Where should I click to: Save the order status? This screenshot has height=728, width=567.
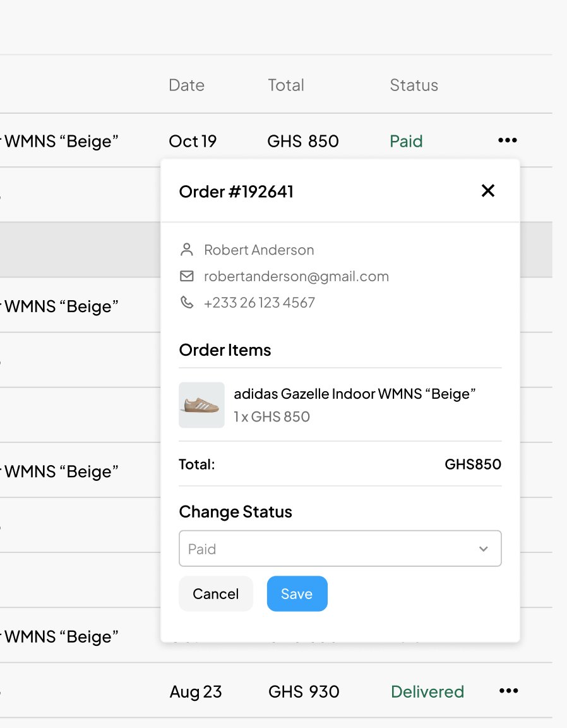pos(297,594)
